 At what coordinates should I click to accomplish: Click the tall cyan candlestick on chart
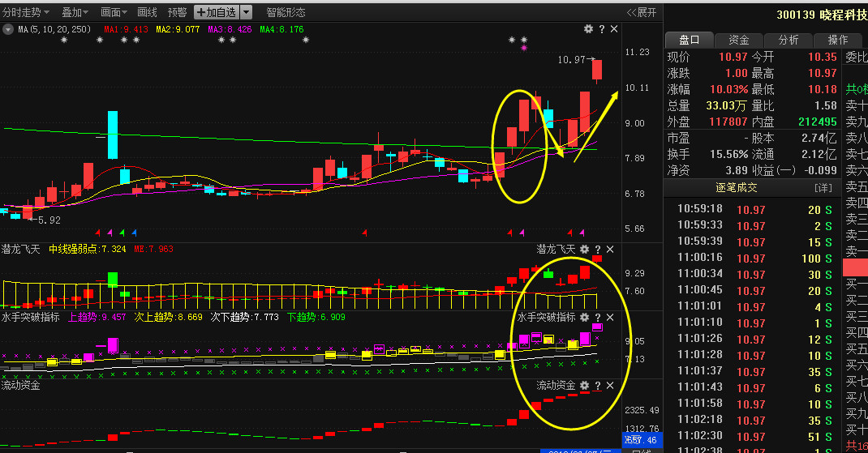pyautogui.click(x=113, y=135)
